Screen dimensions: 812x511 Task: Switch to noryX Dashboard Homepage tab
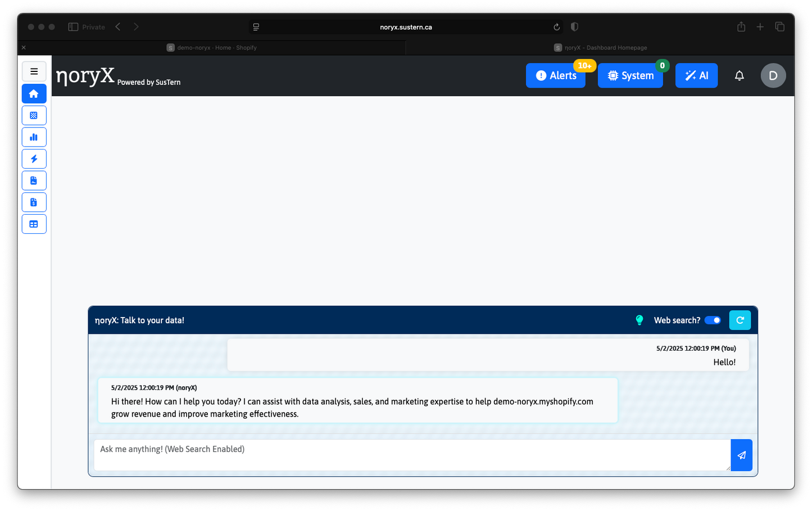pyautogui.click(x=600, y=48)
